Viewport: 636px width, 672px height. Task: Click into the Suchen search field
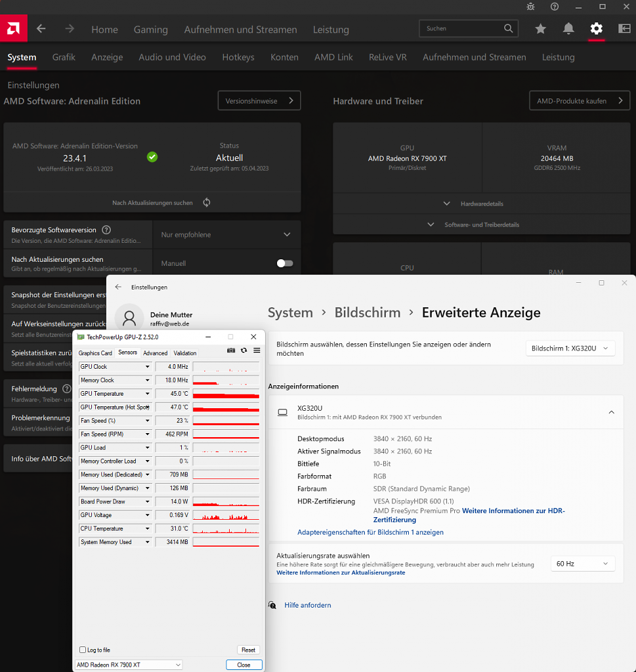[464, 28]
